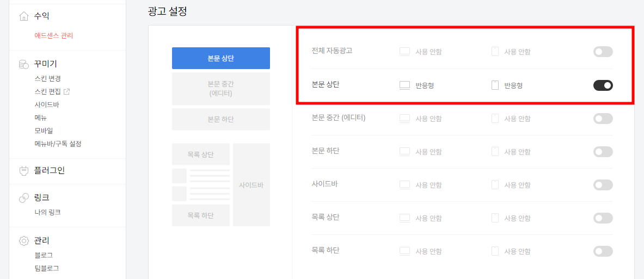Image resolution: width=644 pixels, height=279 pixels.
Task: Click 반응형 desktop setting for 본문 상단
Action: 425,86
